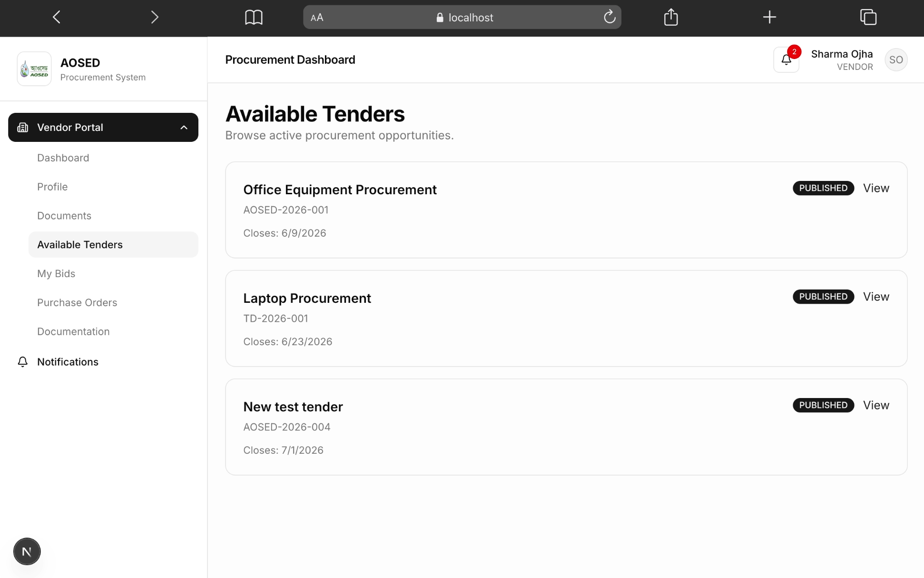The width and height of the screenshot is (924, 578).
Task: Open the bookmarks book icon
Action: [x=254, y=18]
